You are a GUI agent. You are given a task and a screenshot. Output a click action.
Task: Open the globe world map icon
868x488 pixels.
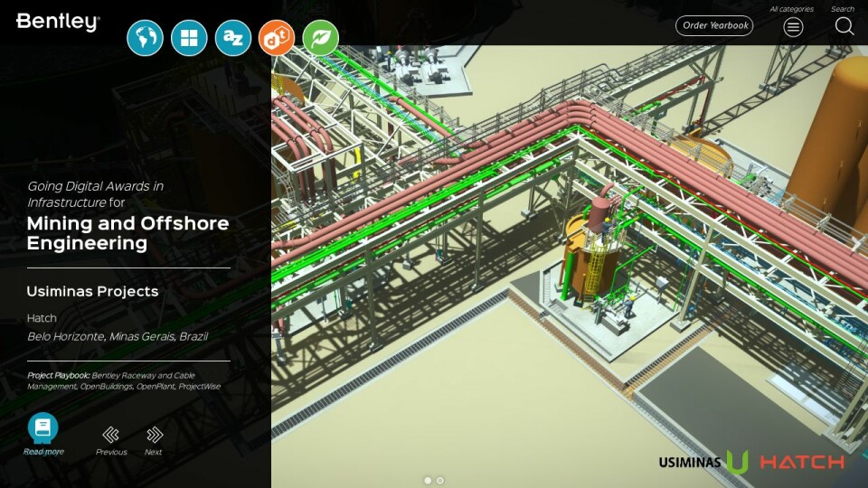145,38
